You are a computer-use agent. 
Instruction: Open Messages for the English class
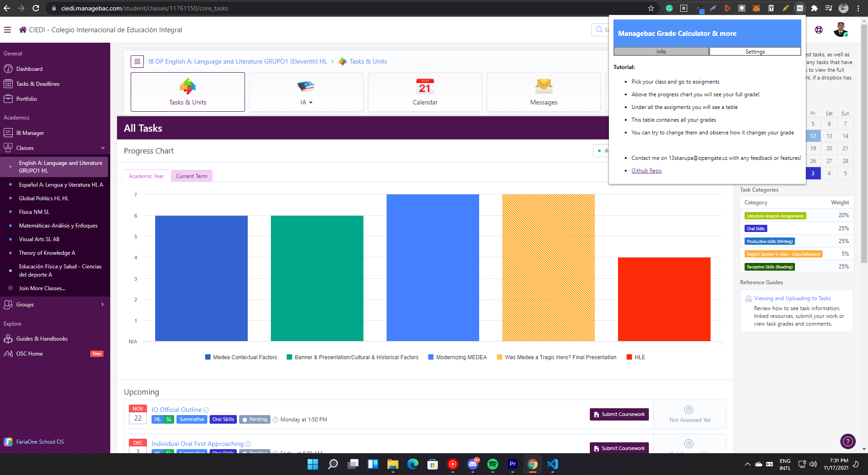543,92
